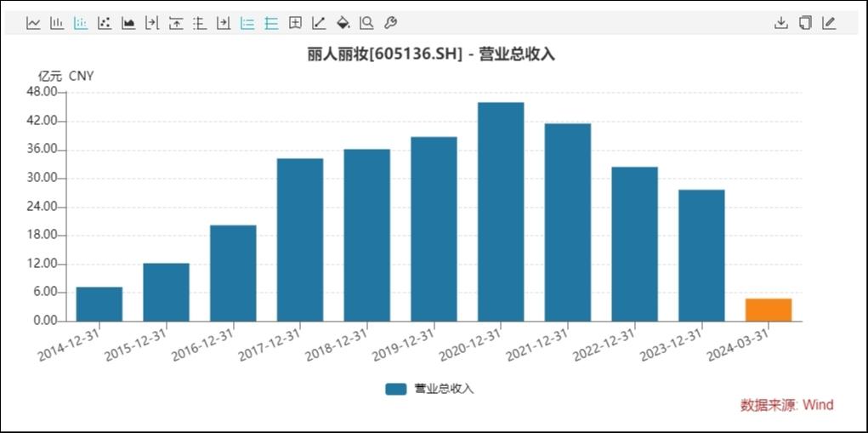Image resolution: width=868 pixels, height=433 pixels.
Task: Open chart edit pencil icon
Action: [829, 23]
